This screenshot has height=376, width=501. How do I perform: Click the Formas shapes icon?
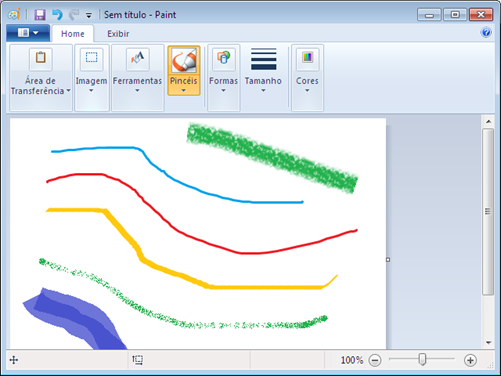coord(224,59)
